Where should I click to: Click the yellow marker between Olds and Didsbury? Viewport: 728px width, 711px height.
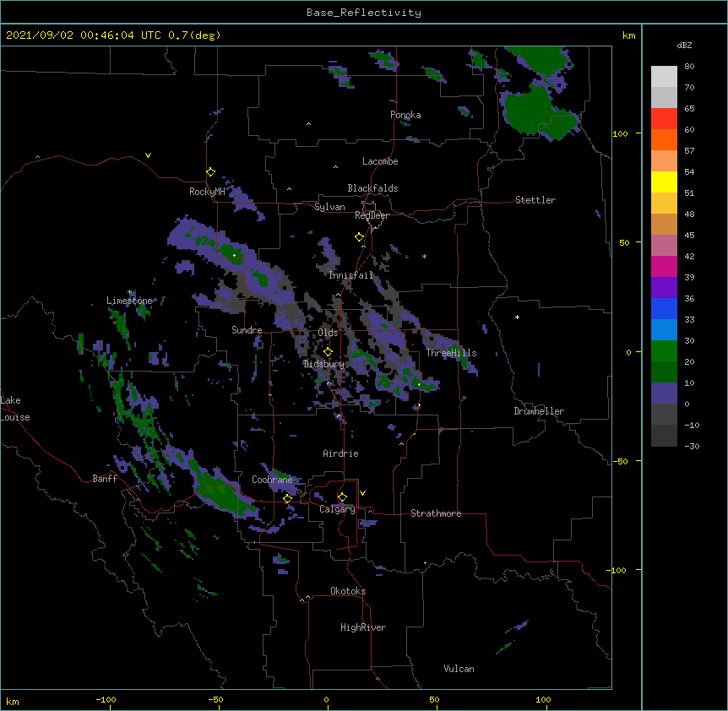click(x=328, y=351)
